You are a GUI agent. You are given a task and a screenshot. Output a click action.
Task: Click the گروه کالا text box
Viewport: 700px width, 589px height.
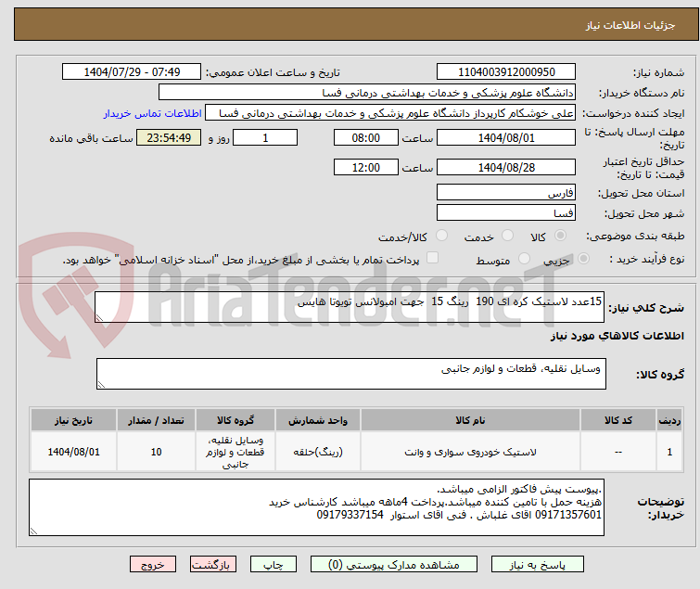[x=350, y=374]
